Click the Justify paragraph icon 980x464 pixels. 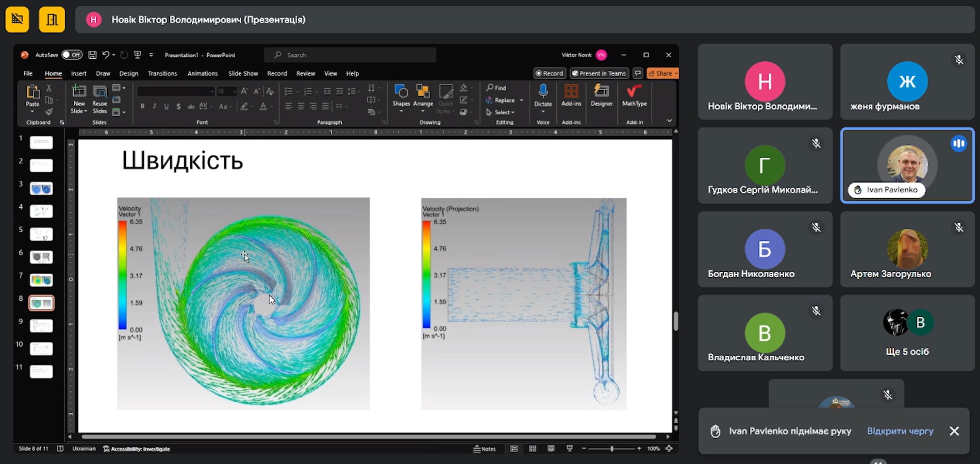click(325, 106)
